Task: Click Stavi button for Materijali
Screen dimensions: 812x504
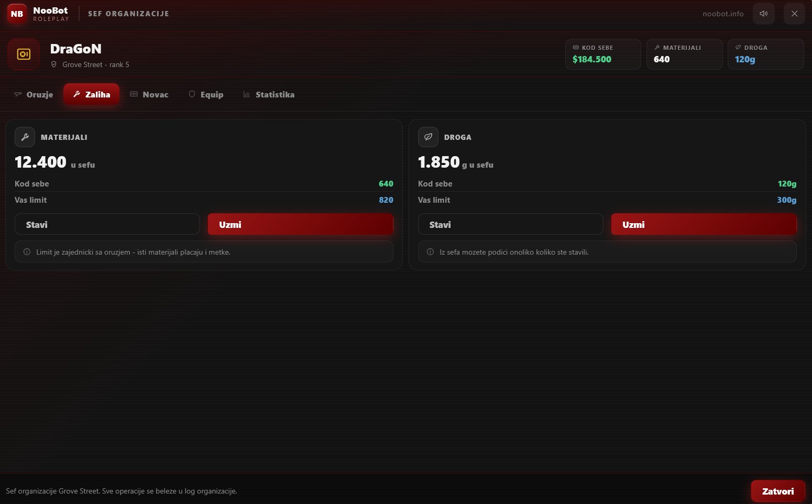Action: pos(107,224)
